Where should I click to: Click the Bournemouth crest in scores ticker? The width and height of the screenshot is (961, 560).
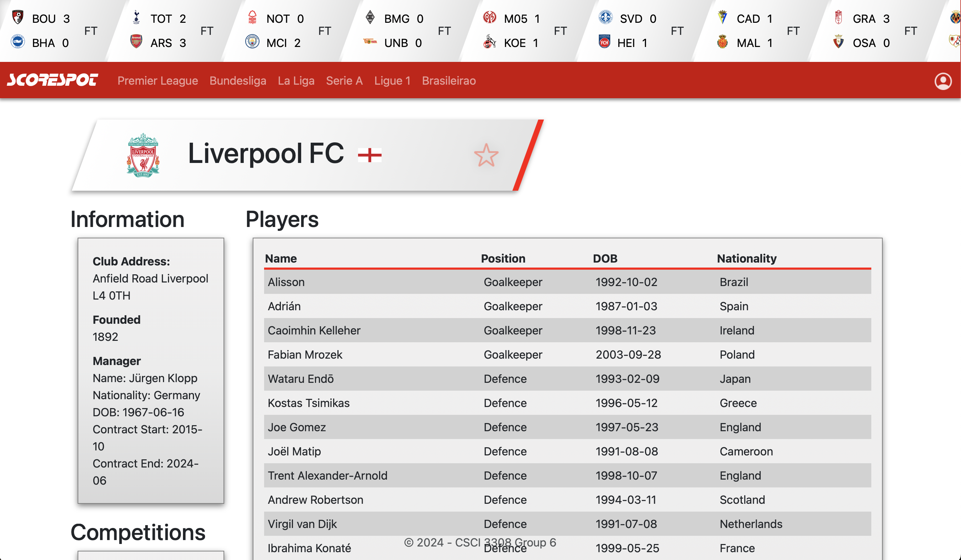pos(18,17)
